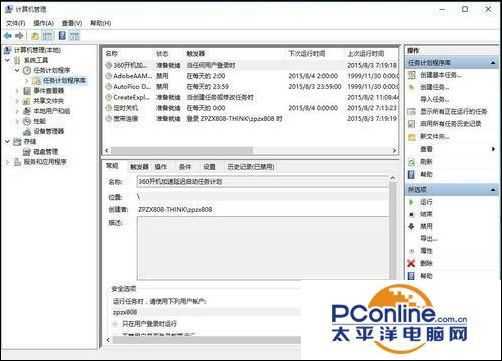Image resolution: width=502 pixels, height=361 pixels.
Task: Click 运行 to run selected task
Action: pos(426,202)
